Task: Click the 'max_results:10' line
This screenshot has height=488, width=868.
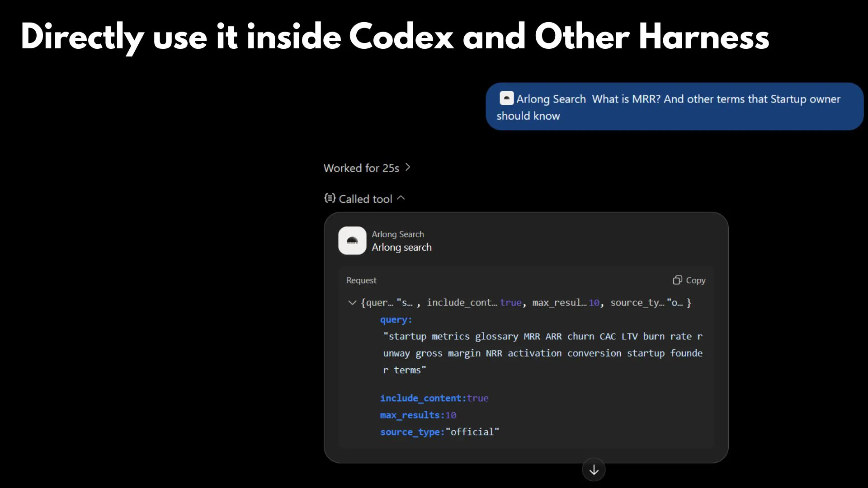Action: pos(418,415)
